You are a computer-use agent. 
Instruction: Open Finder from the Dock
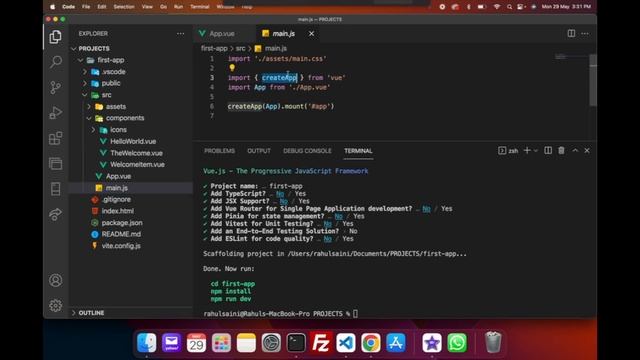[146, 342]
